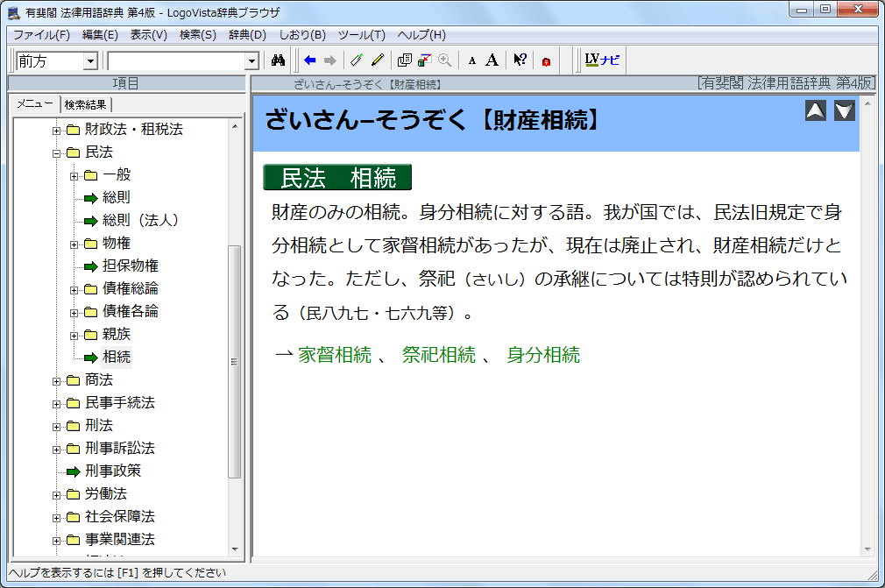Go back with the blue left arrow
885x588 pixels.
click(309, 60)
